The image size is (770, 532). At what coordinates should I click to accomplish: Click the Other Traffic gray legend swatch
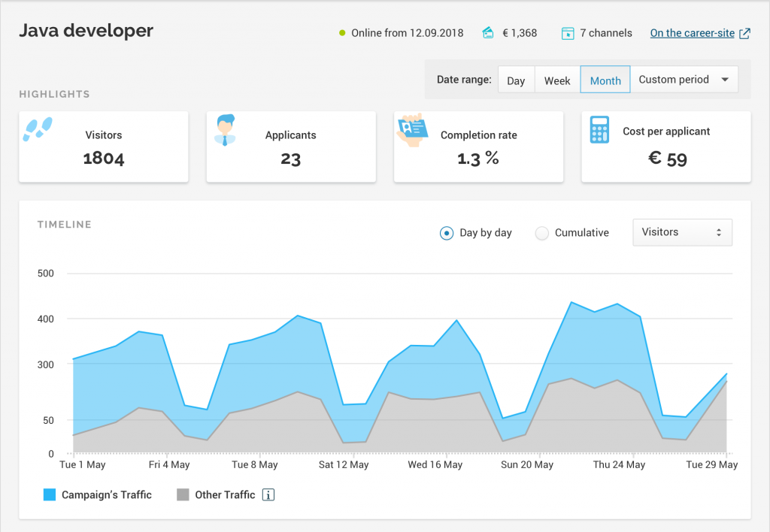pyautogui.click(x=183, y=494)
